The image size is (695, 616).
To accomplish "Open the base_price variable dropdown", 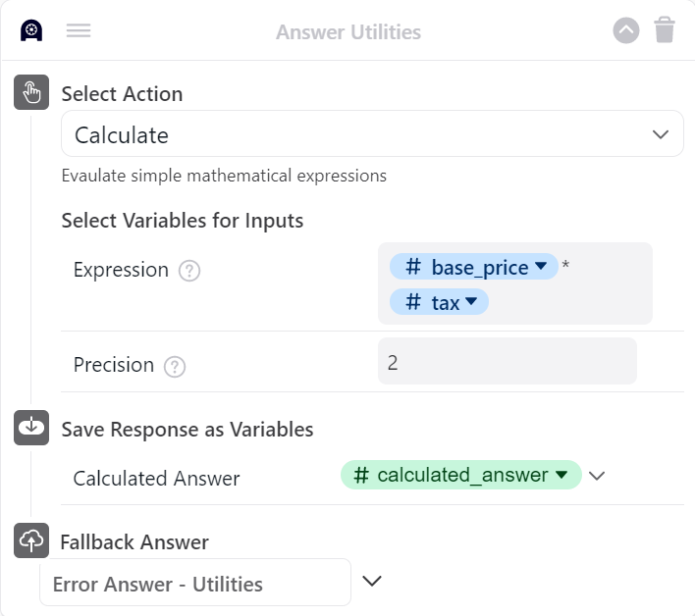I will pos(540,267).
